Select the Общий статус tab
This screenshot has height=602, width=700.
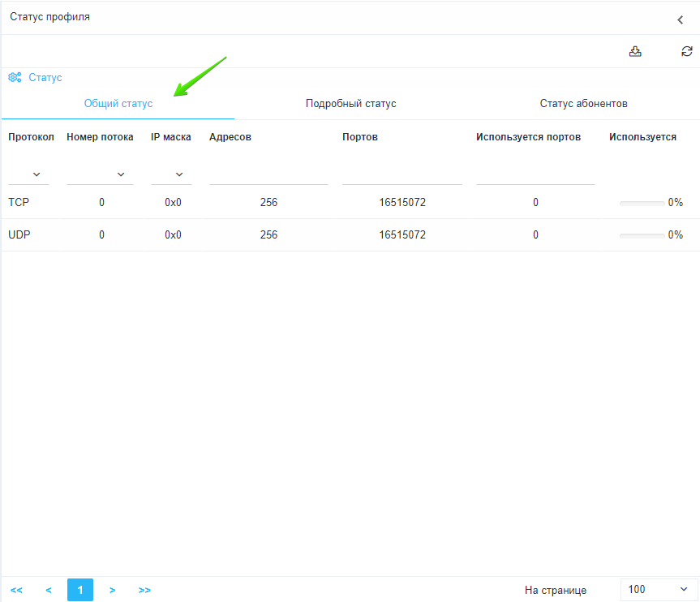point(118,104)
